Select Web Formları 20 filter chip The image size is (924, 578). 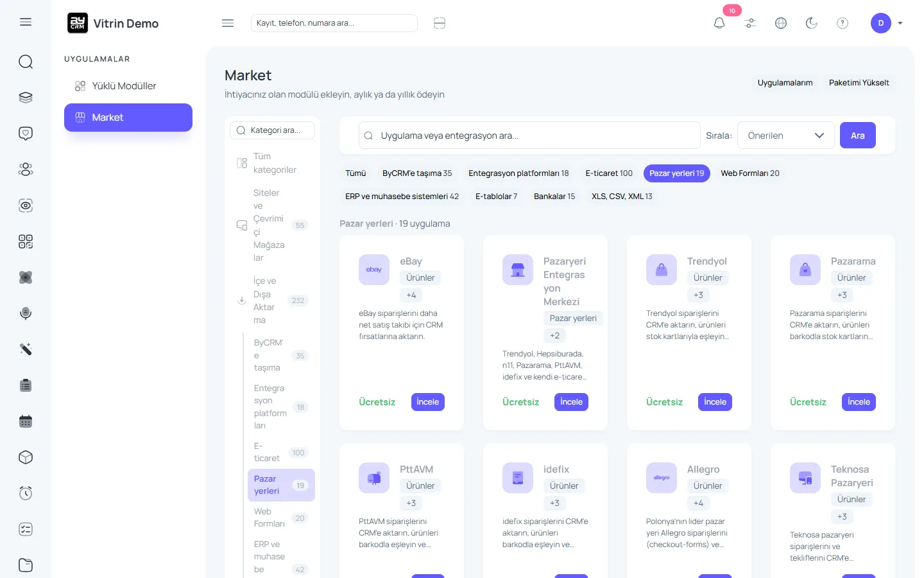coord(750,173)
